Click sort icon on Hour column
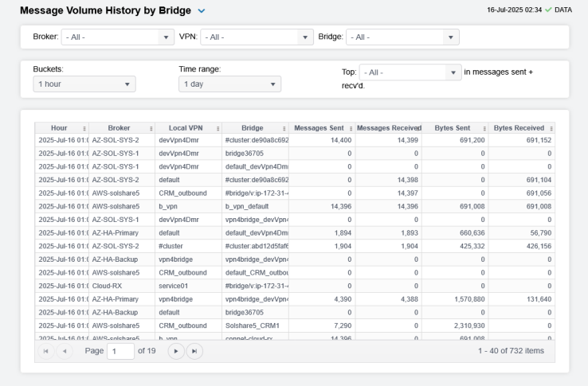The height and width of the screenshot is (386, 588). click(x=84, y=128)
